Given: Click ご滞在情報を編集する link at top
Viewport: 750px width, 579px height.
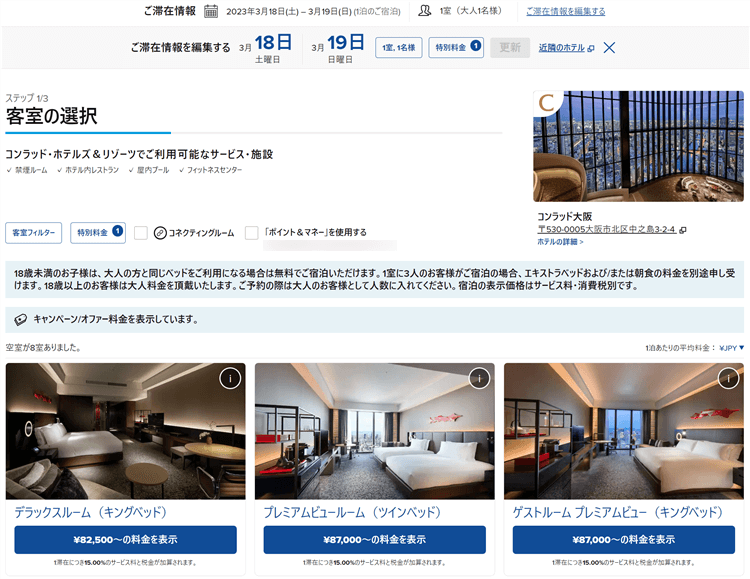Looking at the screenshot, I should click(x=565, y=11).
